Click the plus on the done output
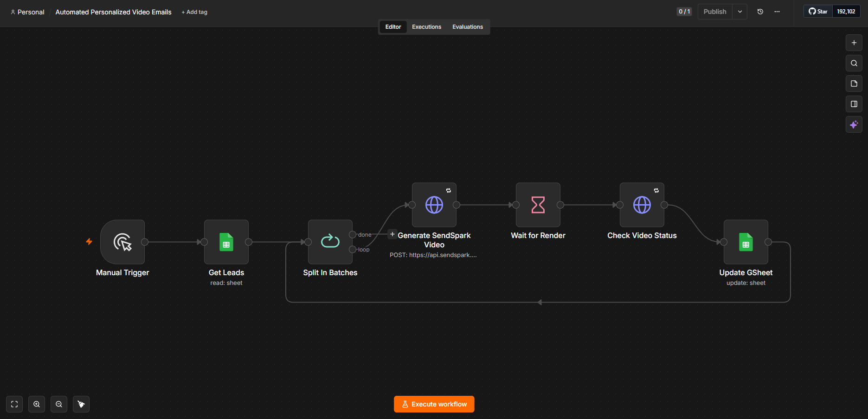 pyautogui.click(x=392, y=234)
